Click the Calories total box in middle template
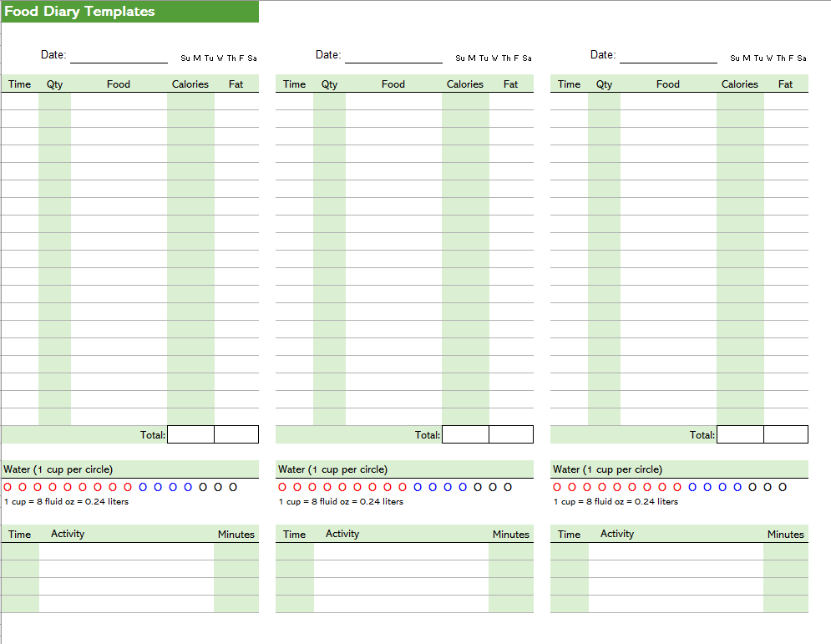This screenshot has width=831, height=644. click(465, 434)
